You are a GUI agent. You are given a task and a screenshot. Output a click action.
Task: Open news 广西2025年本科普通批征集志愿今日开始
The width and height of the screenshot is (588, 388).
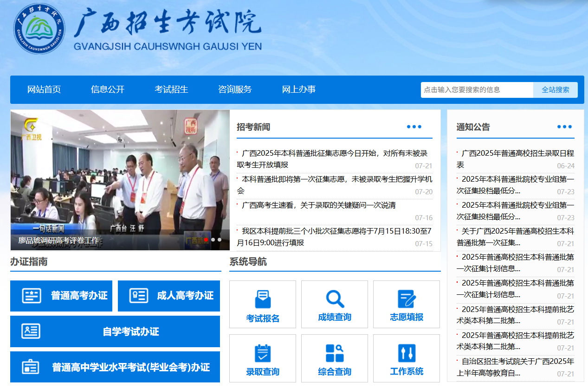332,159
